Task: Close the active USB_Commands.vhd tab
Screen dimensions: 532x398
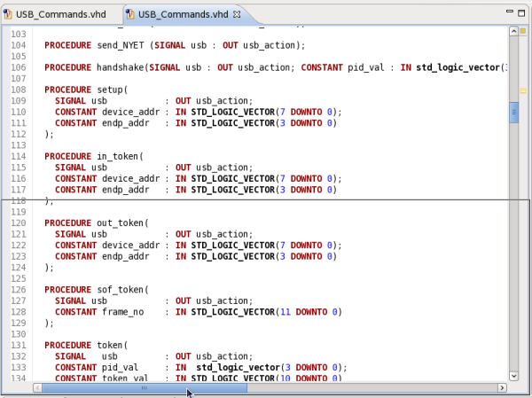Action: click(237, 14)
